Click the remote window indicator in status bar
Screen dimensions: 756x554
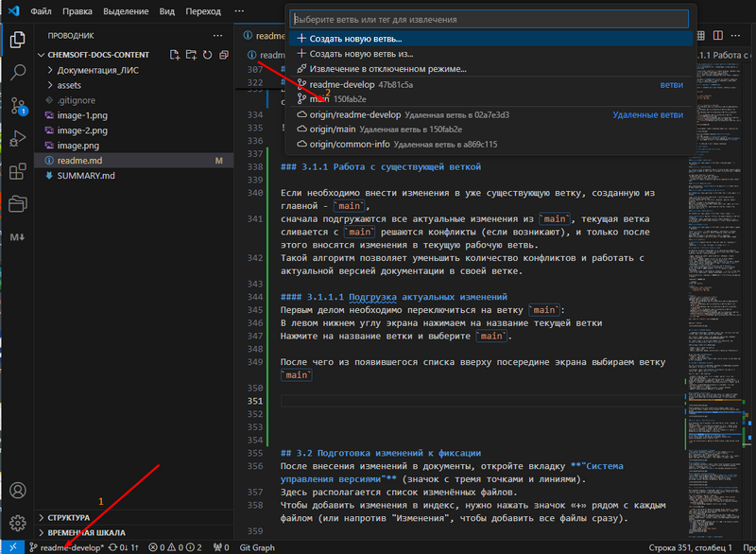coord(12,547)
